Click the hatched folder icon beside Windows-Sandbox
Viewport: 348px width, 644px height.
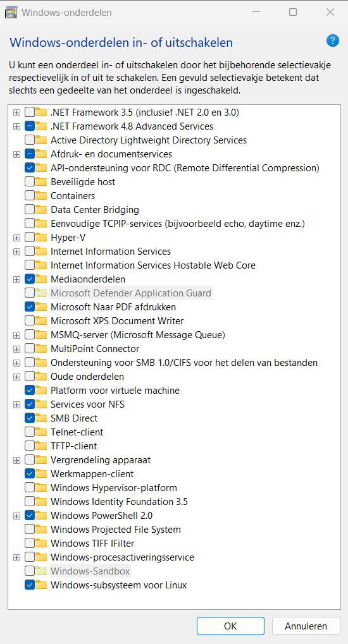[40, 571]
